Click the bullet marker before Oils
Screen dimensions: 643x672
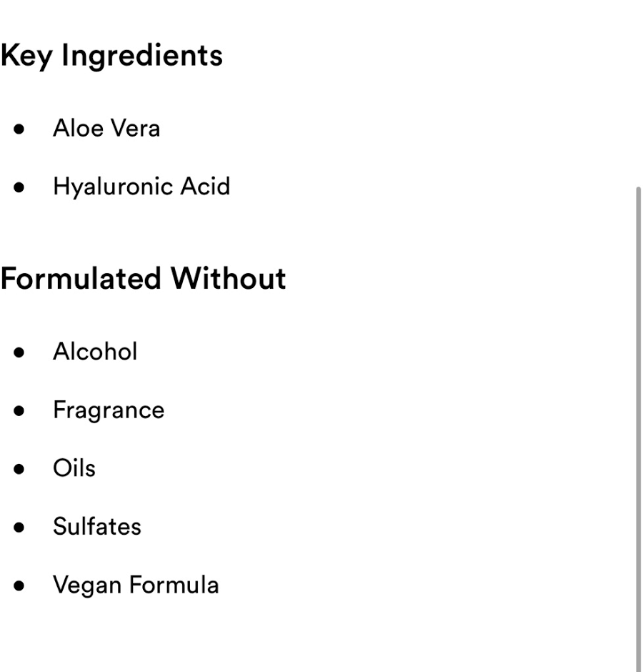point(19,469)
